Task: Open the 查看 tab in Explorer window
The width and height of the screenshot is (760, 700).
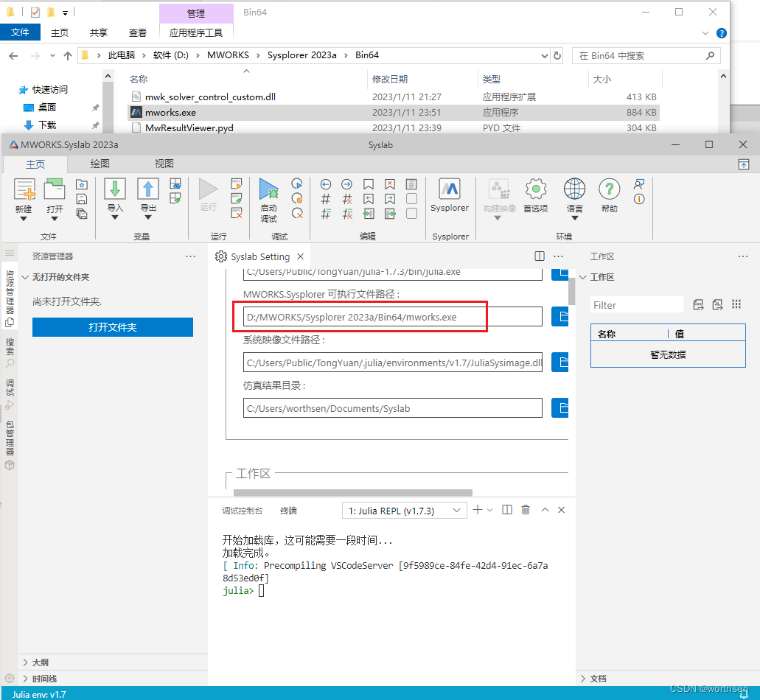Action: (x=138, y=32)
